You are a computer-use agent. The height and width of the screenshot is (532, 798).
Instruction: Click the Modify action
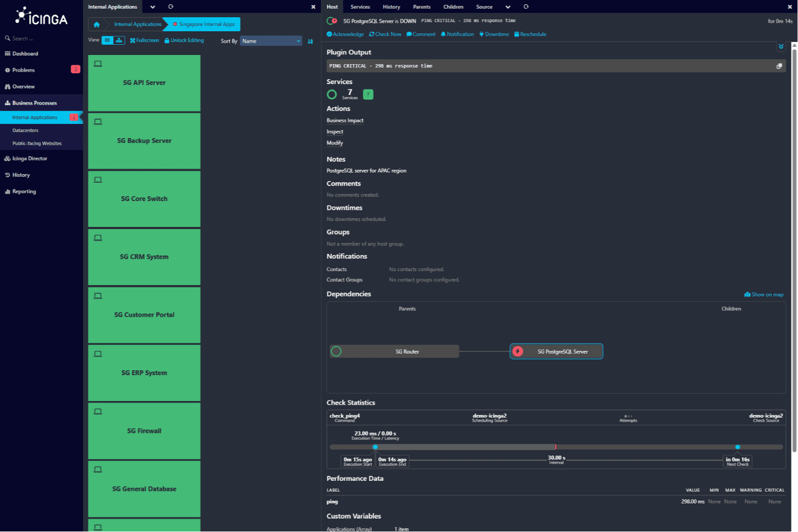click(335, 143)
